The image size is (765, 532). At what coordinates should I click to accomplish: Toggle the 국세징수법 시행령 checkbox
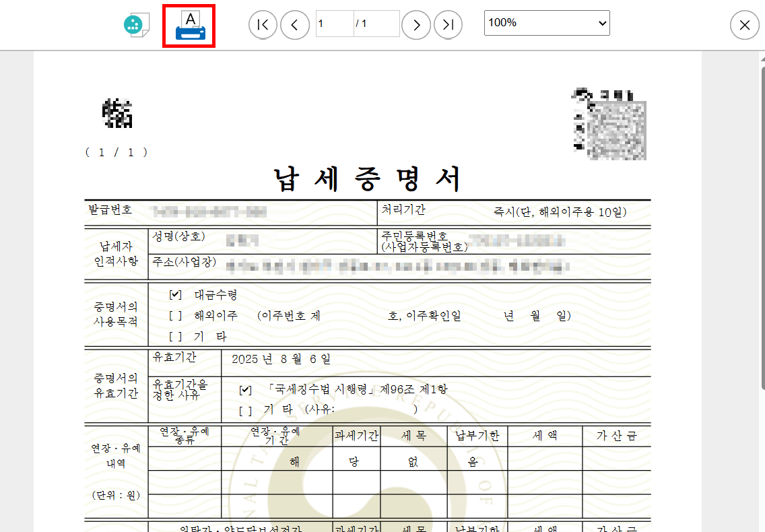245,390
